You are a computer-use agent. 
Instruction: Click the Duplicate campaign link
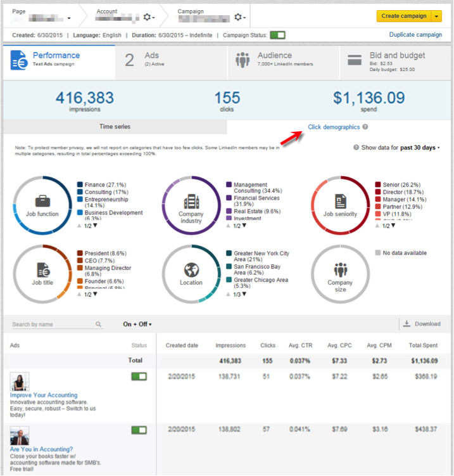pos(415,35)
